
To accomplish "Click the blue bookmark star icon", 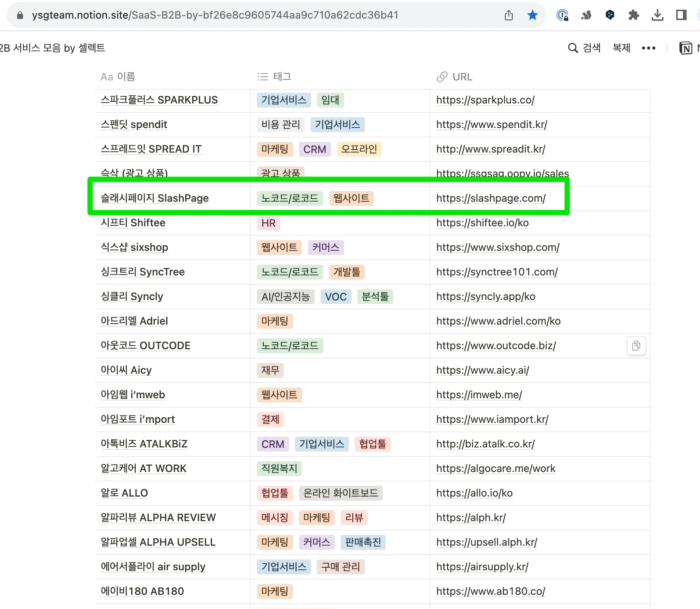I will [533, 15].
